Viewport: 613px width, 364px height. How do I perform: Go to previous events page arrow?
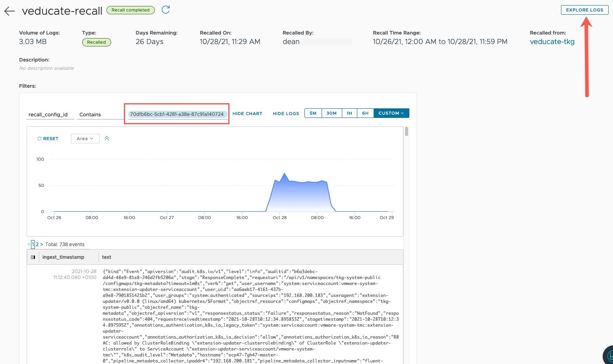29,245
